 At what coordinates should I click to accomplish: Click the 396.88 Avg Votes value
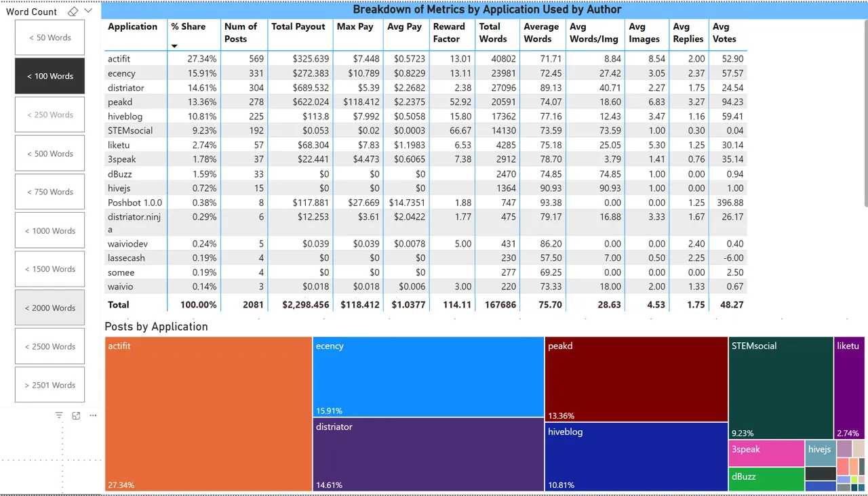[730, 203]
